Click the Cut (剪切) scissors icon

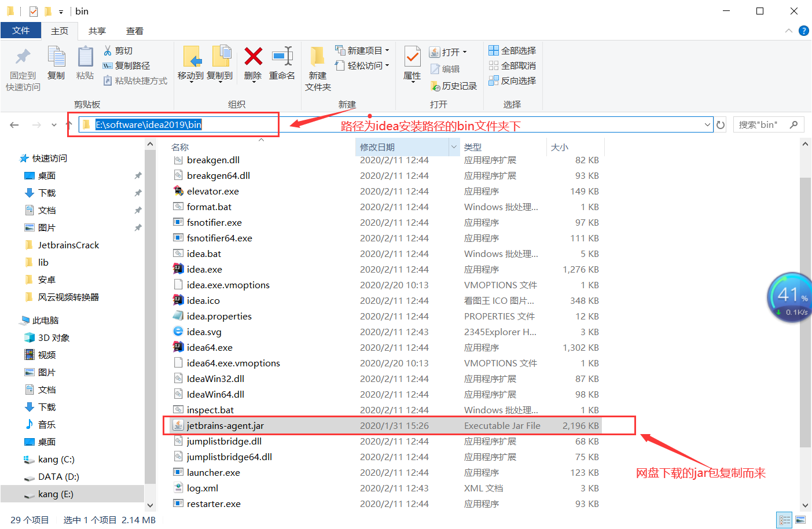coord(108,50)
